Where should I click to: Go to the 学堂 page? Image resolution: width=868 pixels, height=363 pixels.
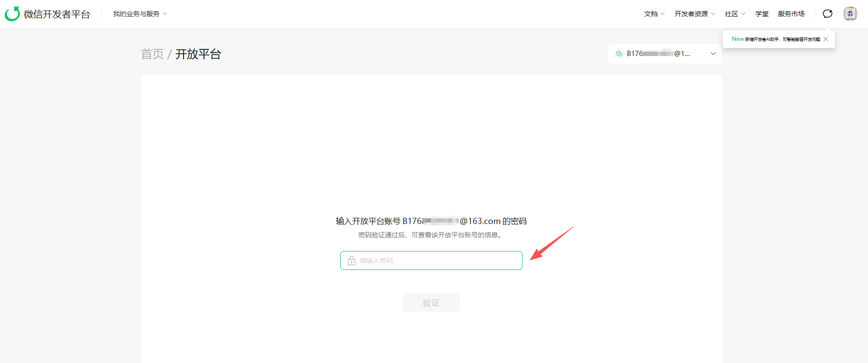coord(762,14)
